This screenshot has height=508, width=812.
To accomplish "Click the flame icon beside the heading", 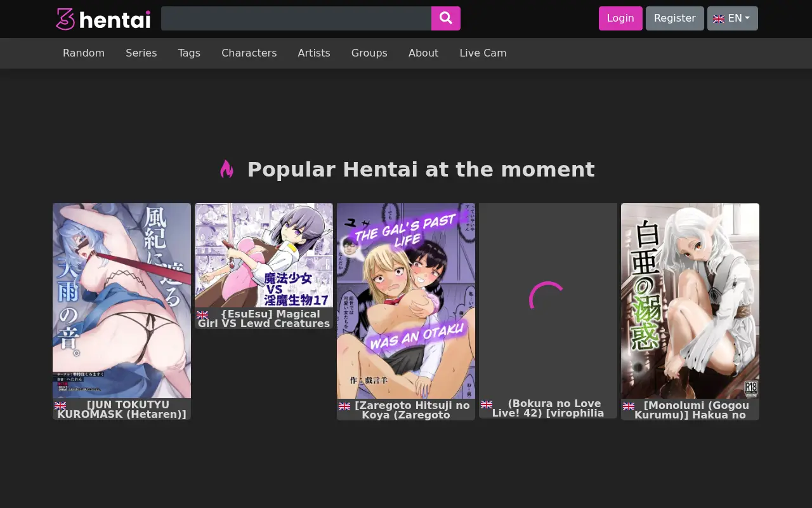I will [x=226, y=170].
